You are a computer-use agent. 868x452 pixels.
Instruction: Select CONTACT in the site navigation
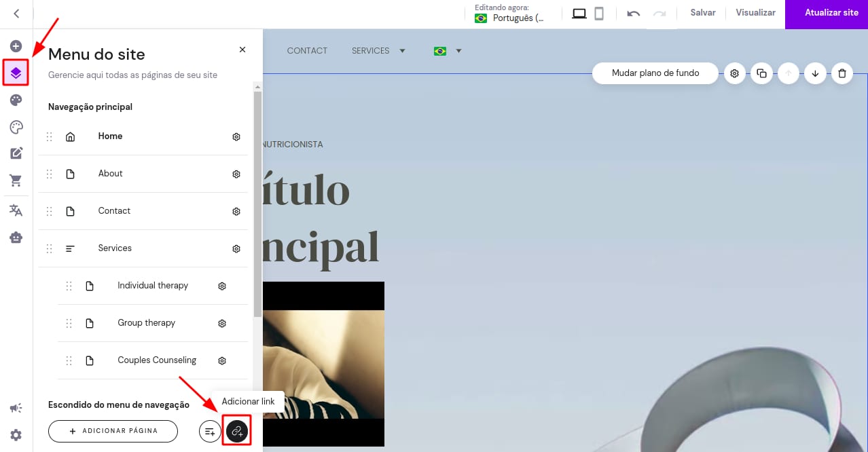click(307, 50)
